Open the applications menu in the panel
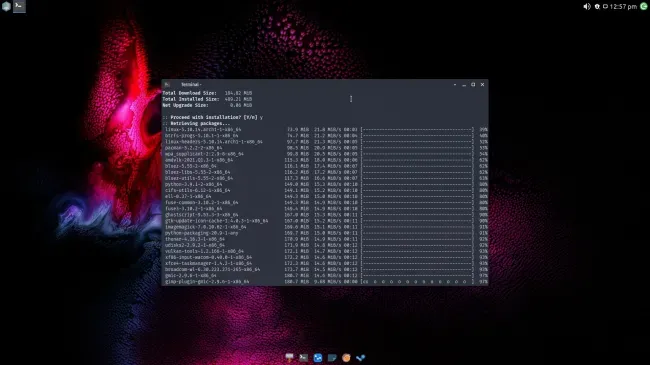This screenshot has width=650, height=365. (x=6, y=6)
